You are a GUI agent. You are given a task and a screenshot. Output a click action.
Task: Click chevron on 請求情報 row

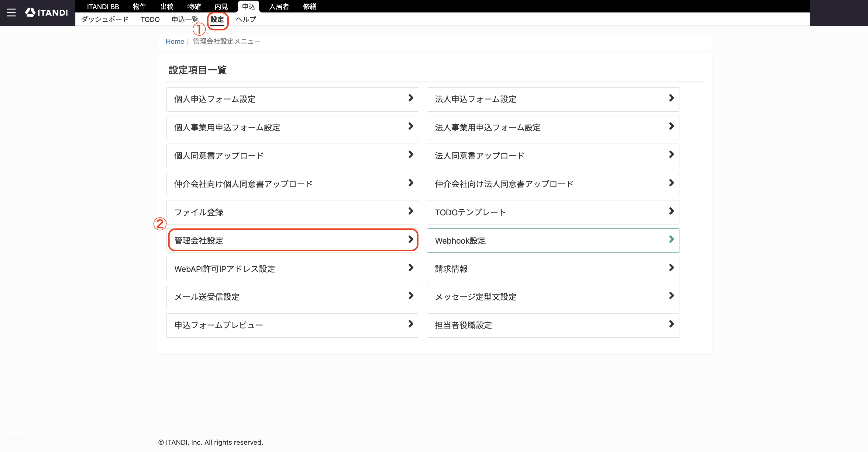pyautogui.click(x=671, y=268)
